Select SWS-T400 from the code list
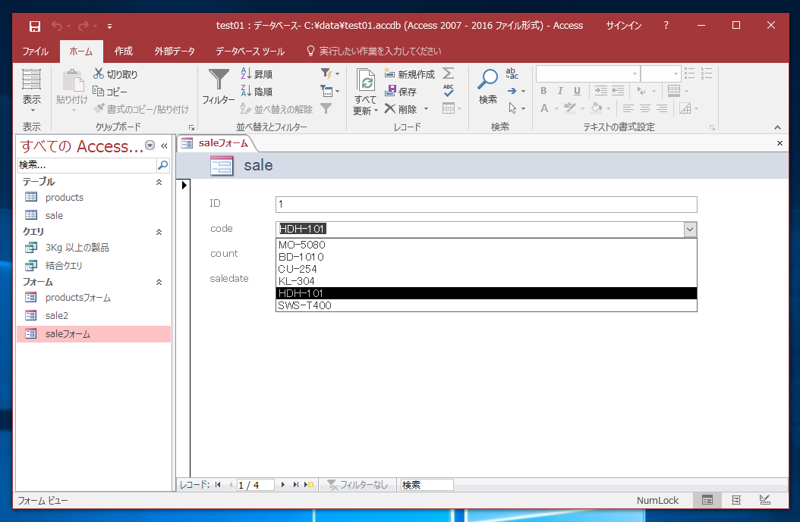 (305, 305)
